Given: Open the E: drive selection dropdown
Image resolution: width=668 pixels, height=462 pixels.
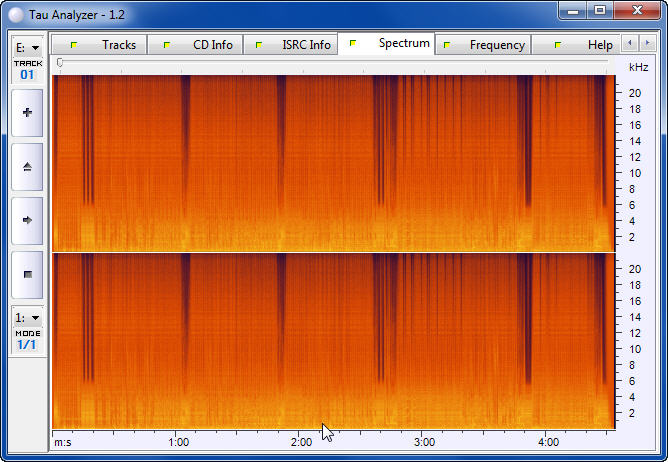Looking at the screenshot, I should (x=27, y=47).
